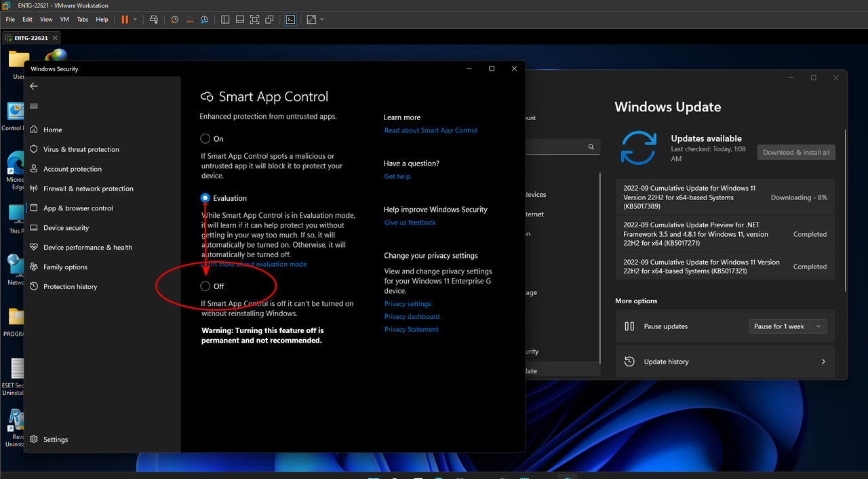
Task: Click the KB5017271 .NET Framework update entry
Action: tap(725, 234)
